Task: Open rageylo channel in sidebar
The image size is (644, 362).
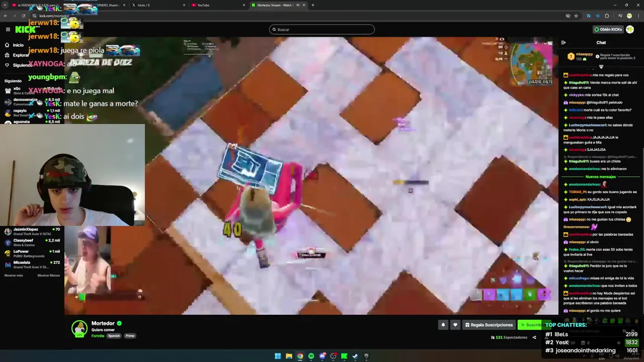Action: point(32,112)
